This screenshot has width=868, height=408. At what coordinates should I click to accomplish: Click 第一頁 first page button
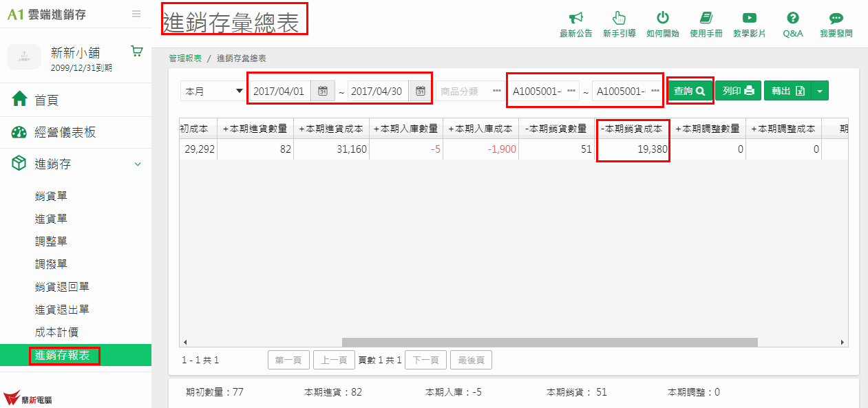click(288, 360)
